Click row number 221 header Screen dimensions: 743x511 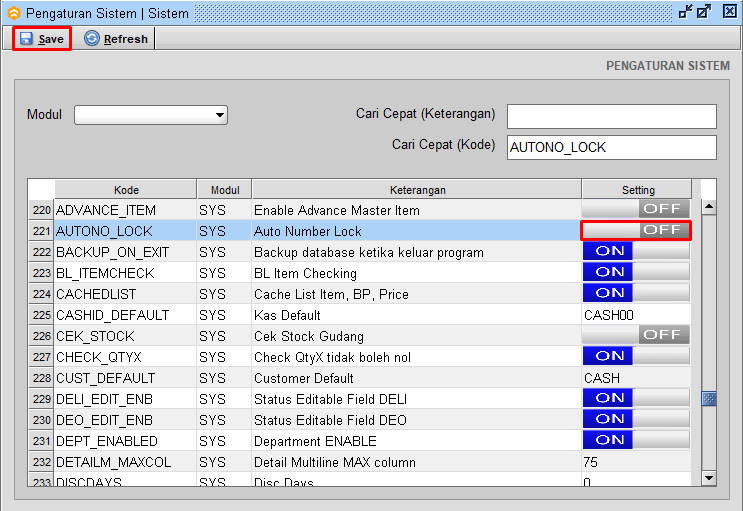[x=41, y=231]
